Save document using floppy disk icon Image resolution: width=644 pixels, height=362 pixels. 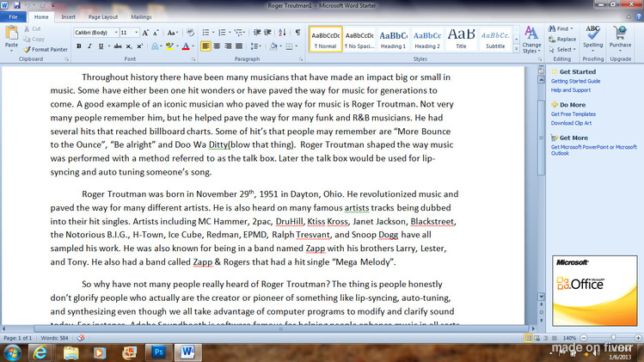[17, 5]
